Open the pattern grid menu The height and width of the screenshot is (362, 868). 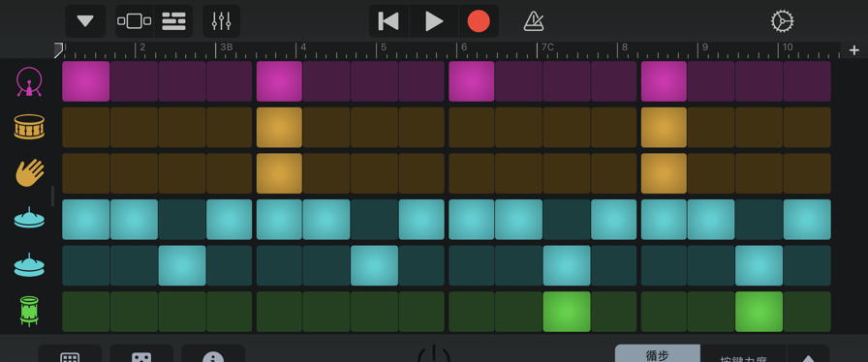coord(70,355)
